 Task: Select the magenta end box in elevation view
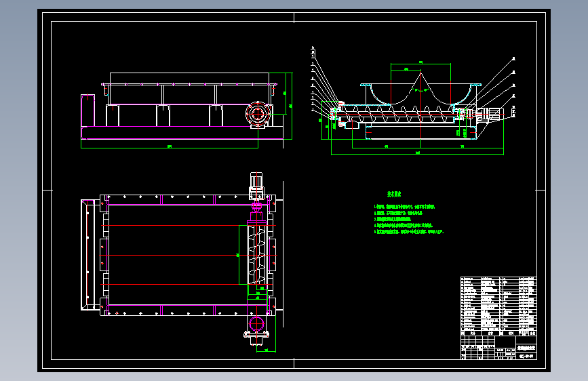pos(87,111)
